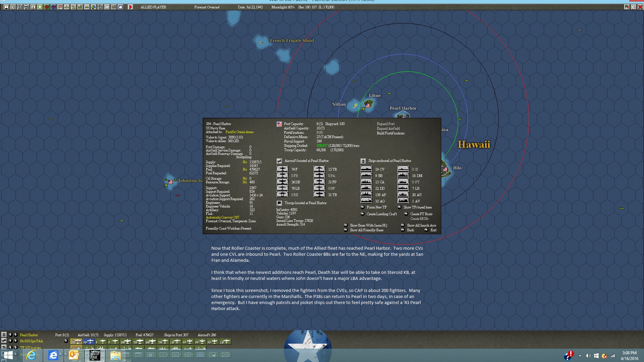
Task: Click previous arrow beside Pearl Harbor in bottom bar
Action: point(10,335)
